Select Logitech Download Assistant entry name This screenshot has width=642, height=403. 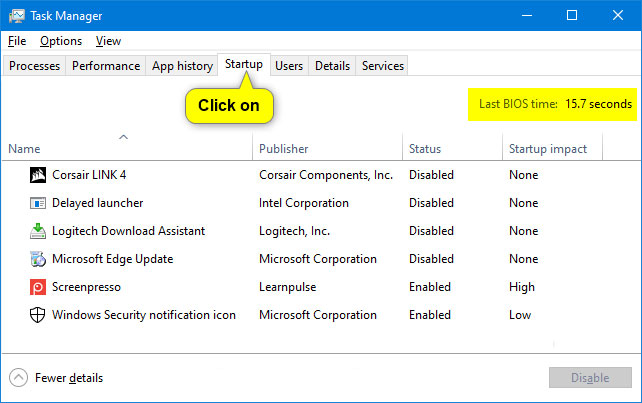pos(128,231)
